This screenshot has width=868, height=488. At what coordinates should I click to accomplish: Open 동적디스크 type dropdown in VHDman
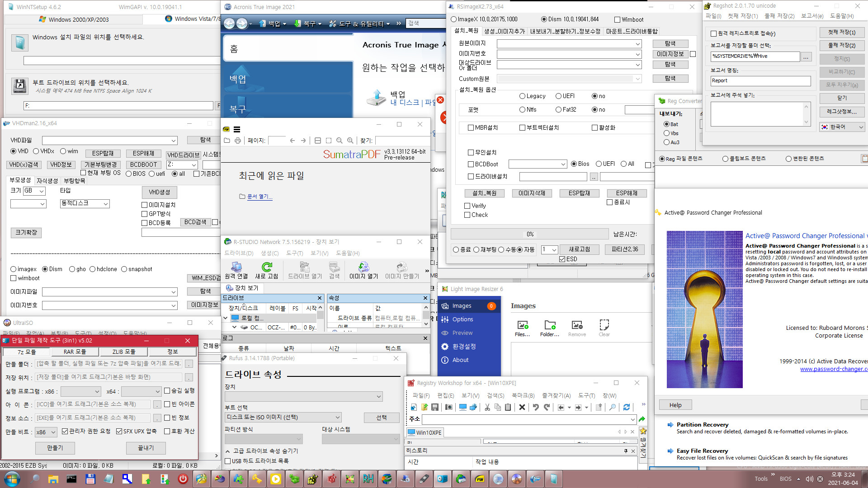click(x=85, y=204)
